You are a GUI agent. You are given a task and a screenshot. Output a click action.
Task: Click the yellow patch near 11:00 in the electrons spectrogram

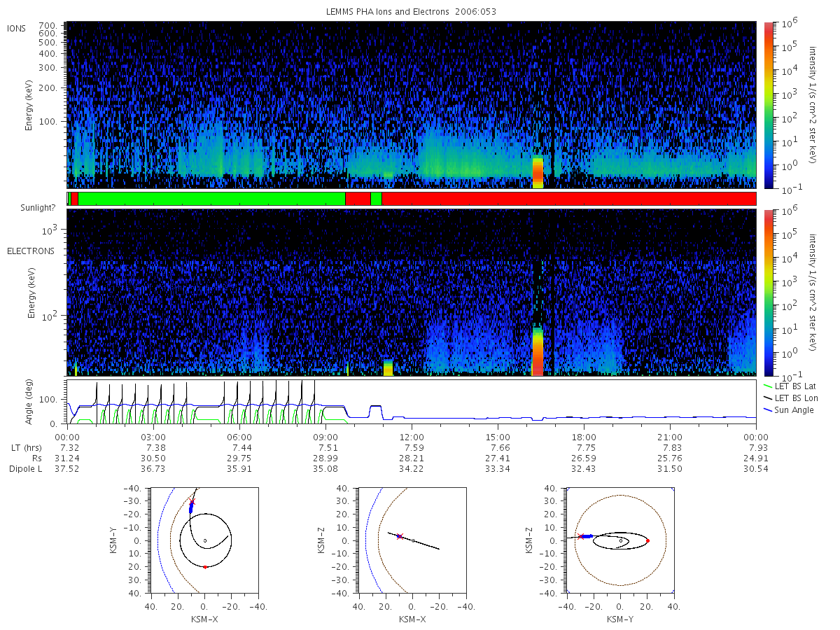pos(388,368)
